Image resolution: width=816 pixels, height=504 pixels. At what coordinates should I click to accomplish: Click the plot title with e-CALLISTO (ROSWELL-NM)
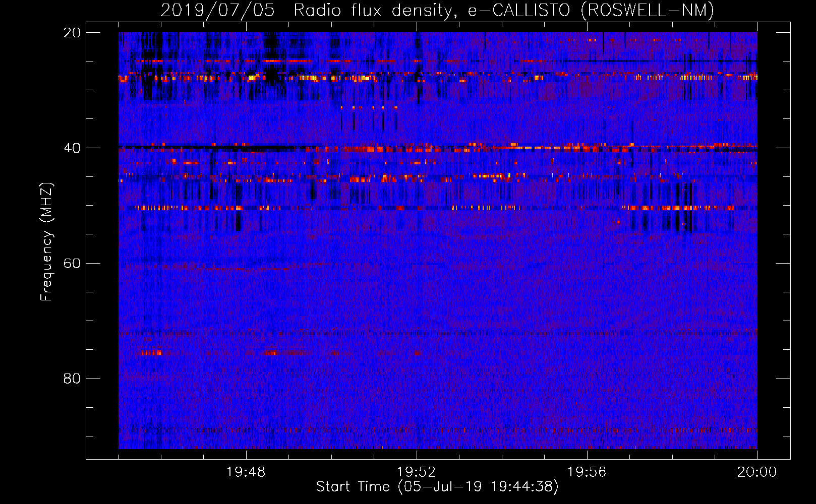tap(437, 10)
